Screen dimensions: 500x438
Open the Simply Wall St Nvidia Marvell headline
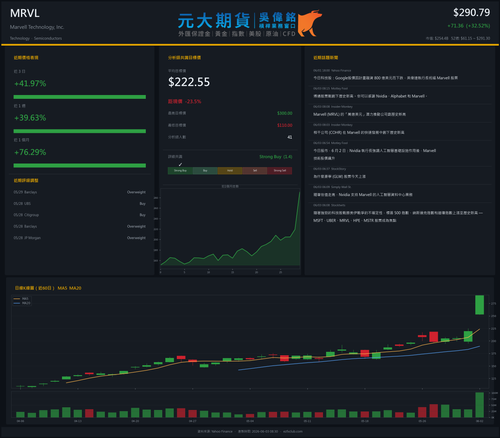[x=363, y=194]
